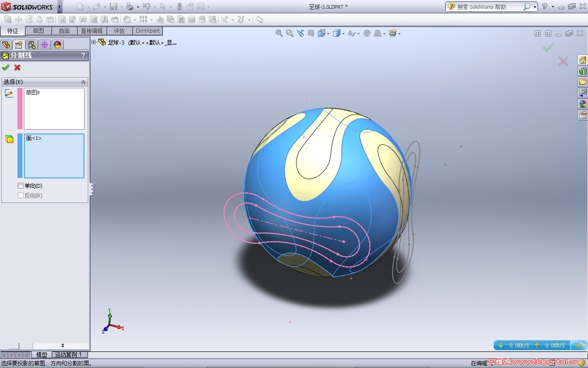
Task: Open the Save dropdown arrow
Action: (121, 7)
